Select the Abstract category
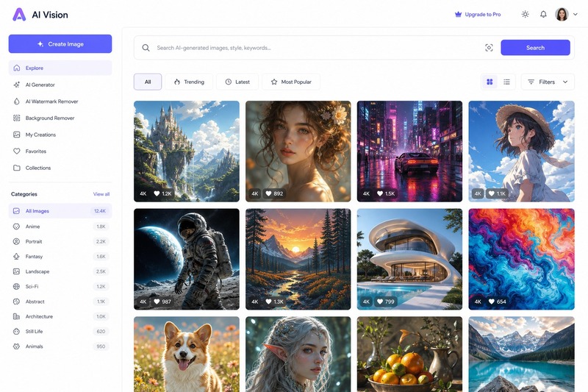The height and width of the screenshot is (392, 588). [x=60, y=302]
